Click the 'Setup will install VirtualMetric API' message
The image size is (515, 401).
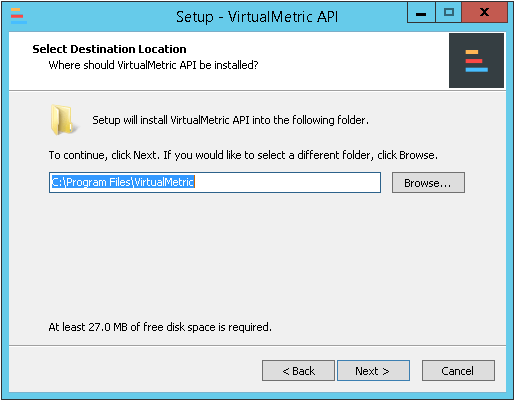click(231, 120)
